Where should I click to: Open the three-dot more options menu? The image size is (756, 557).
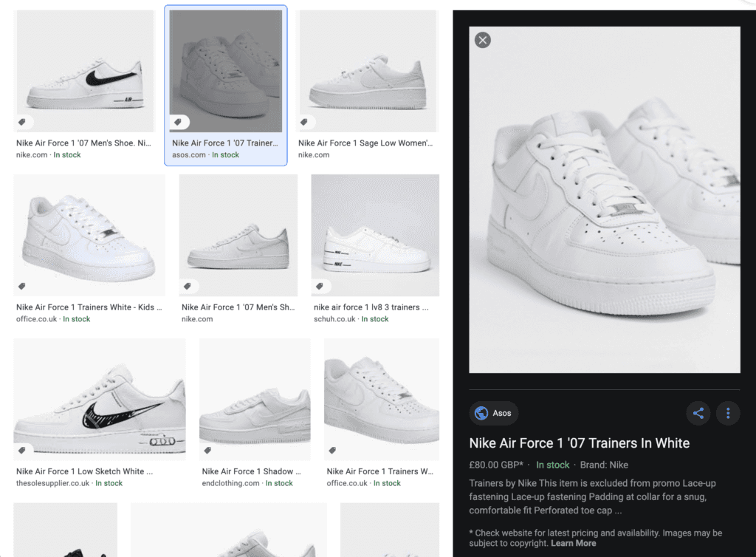pos(728,413)
